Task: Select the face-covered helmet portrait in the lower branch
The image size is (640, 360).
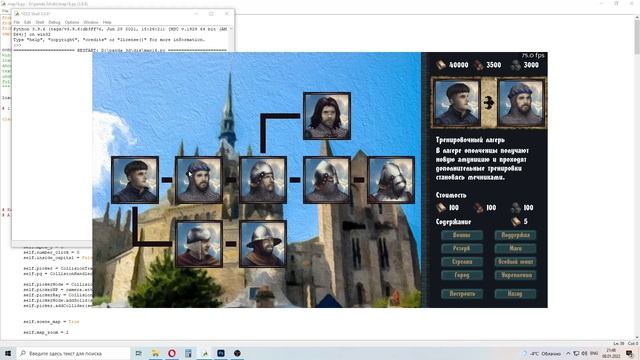Action: point(199,244)
